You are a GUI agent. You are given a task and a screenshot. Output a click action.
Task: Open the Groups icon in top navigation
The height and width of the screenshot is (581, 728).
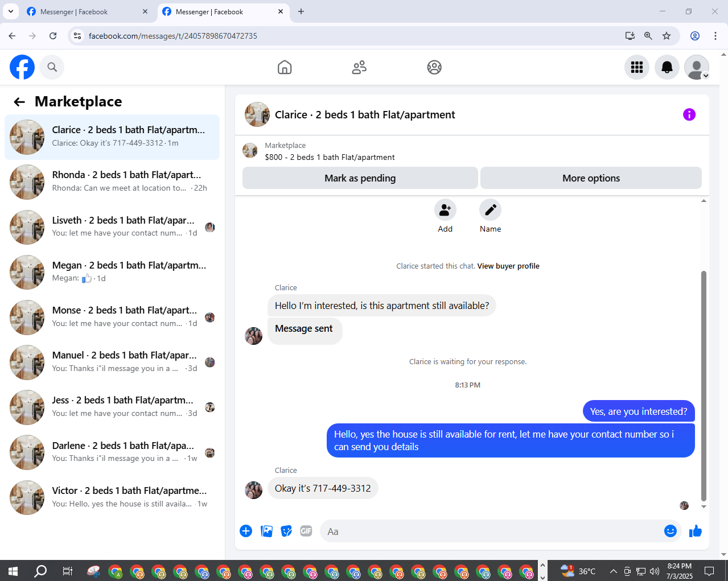click(434, 67)
